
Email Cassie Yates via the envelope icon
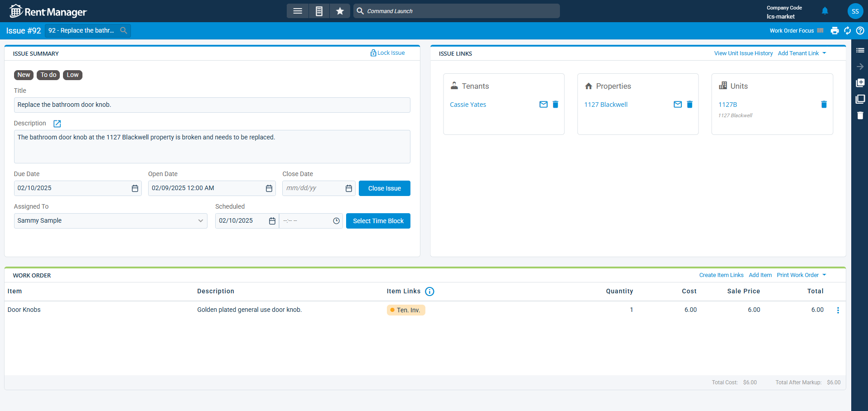click(x=543, y=104)
